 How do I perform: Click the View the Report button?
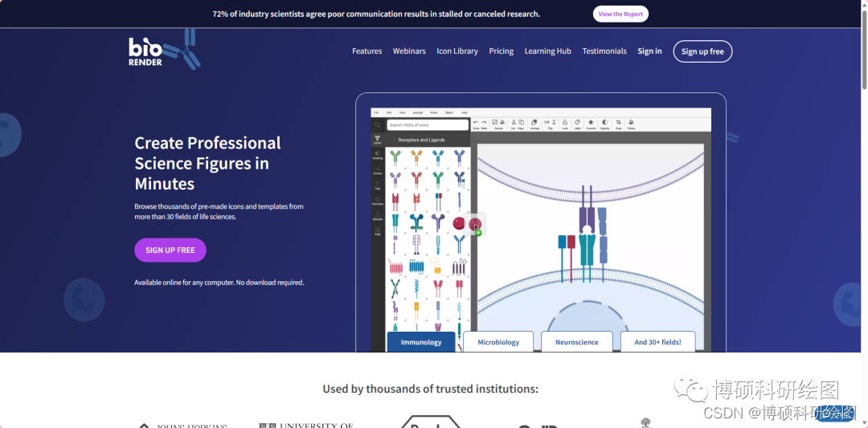coord(620,14)
